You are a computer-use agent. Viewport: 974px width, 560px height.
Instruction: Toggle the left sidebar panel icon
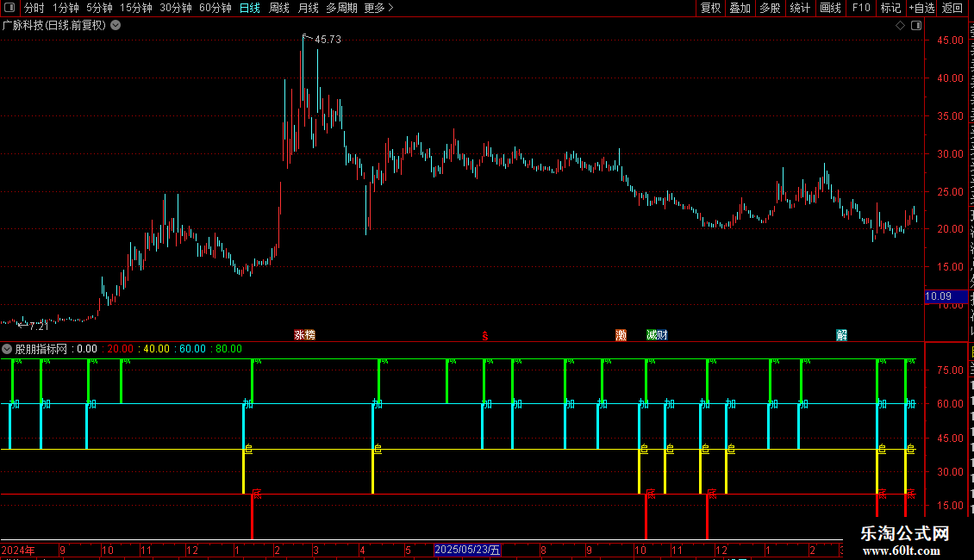pyautogui.click(x=9, y=8)
